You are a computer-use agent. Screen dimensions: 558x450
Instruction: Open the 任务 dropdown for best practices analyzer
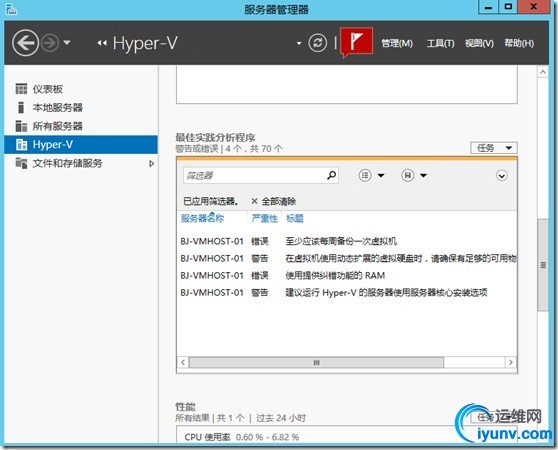[x=494, y=148]
